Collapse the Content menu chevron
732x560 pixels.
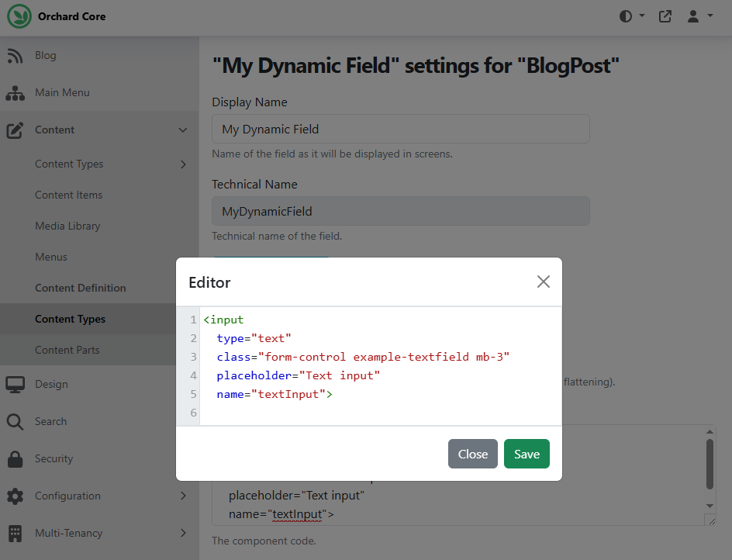[183, 130]
